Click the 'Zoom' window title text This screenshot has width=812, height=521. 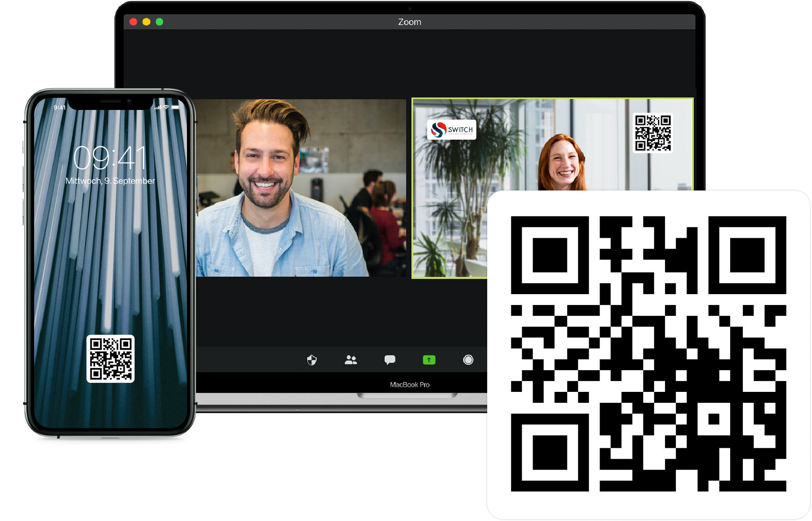(409, 22)
